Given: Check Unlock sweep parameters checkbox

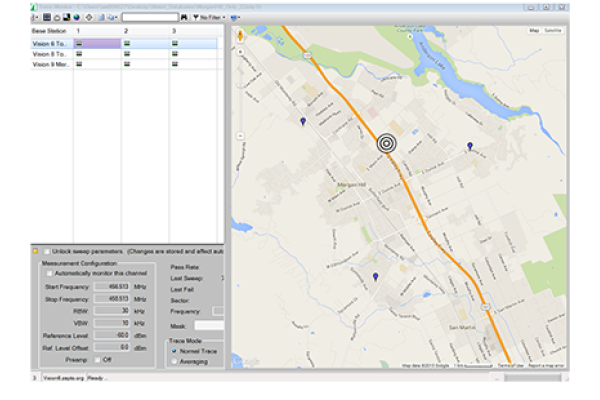Looking at the screenshot, I should [x=47, y=251].
